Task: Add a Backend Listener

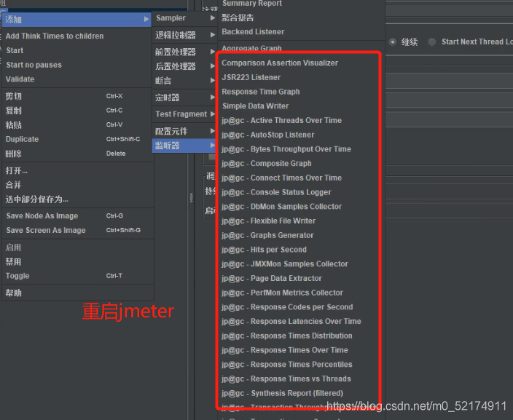Action: coord(301,32)
